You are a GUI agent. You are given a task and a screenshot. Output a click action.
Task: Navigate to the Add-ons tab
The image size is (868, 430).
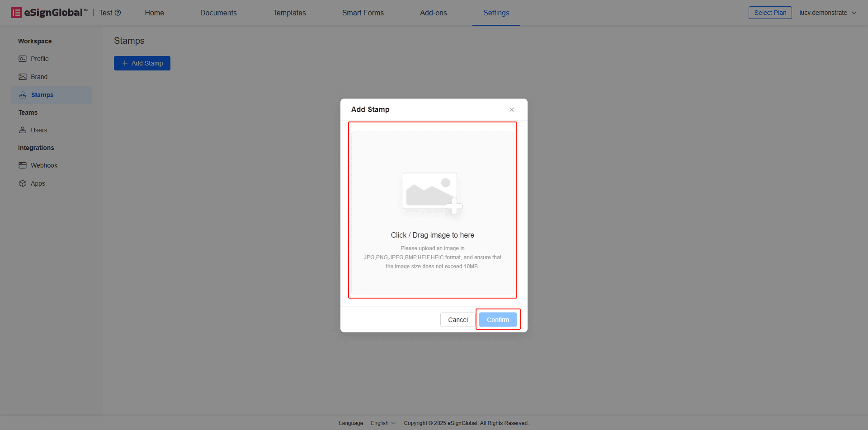point(433,13)
